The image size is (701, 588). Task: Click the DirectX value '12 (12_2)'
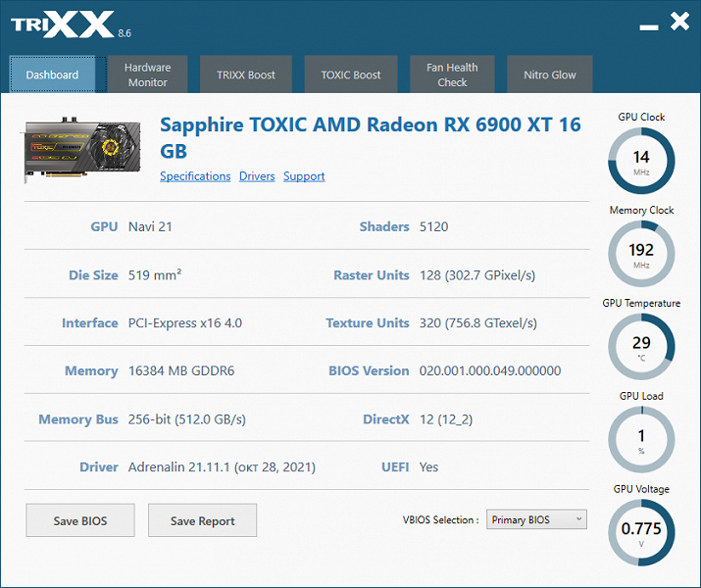click(x=446, y=419)
